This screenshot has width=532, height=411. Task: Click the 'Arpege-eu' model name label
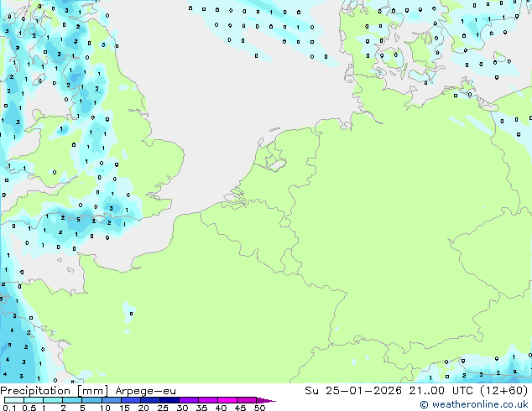[145, 391]
